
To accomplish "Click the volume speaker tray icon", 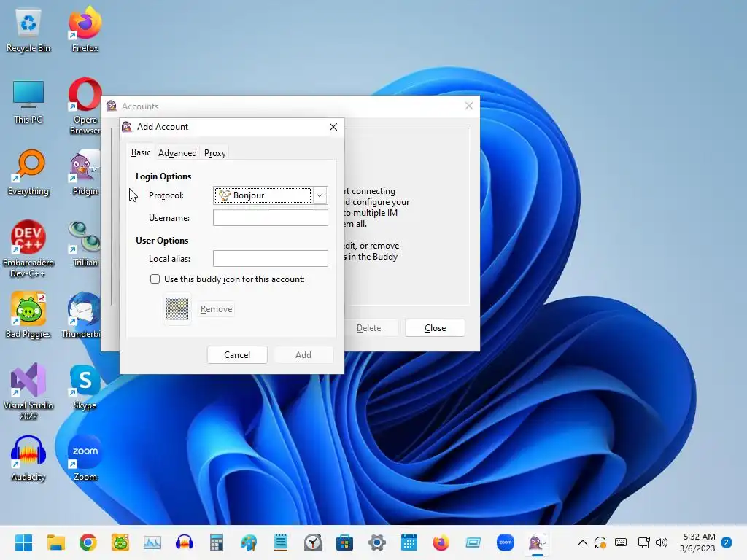I will (x=662, y=542).
